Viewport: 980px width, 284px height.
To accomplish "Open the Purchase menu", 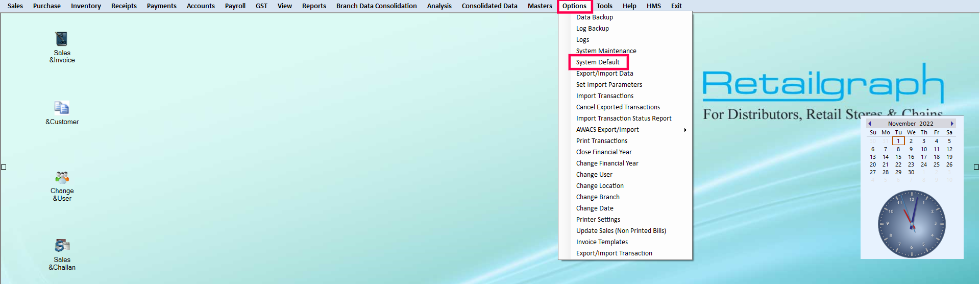I will click(47, 6).
